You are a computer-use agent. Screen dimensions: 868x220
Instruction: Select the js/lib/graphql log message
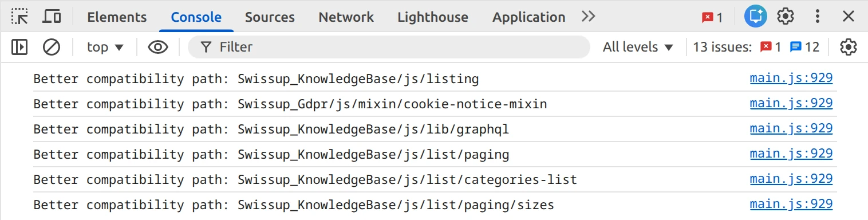pyautogui.click(x=271, y=129)
